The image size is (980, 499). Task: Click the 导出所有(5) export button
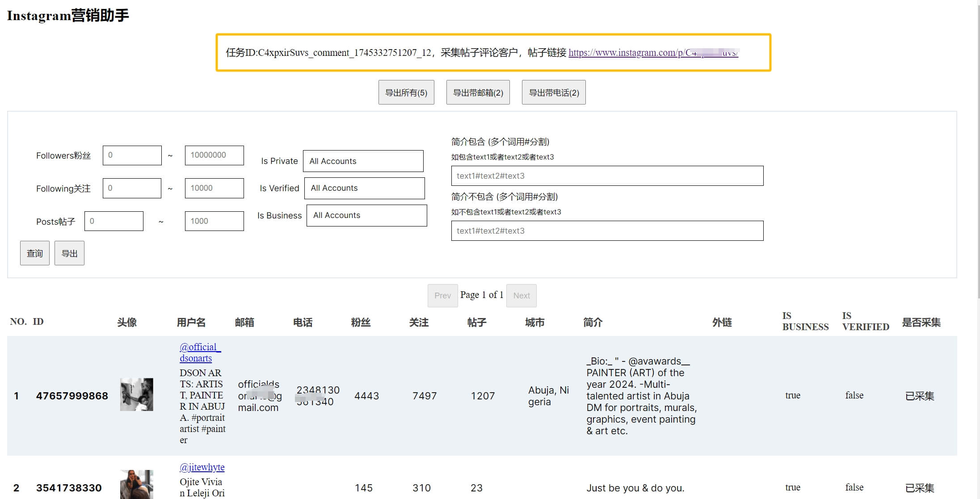click(x=406, y=92)
